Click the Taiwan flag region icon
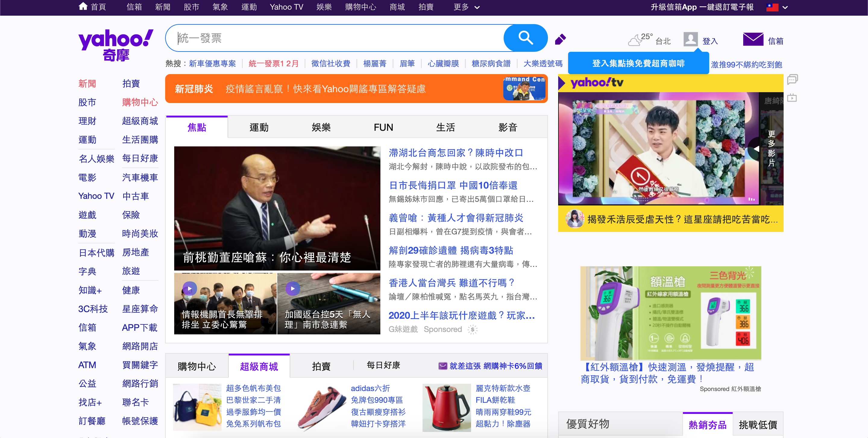Image resolution: width=868 pixels, height=438 pixels. (x=772, y=7)
